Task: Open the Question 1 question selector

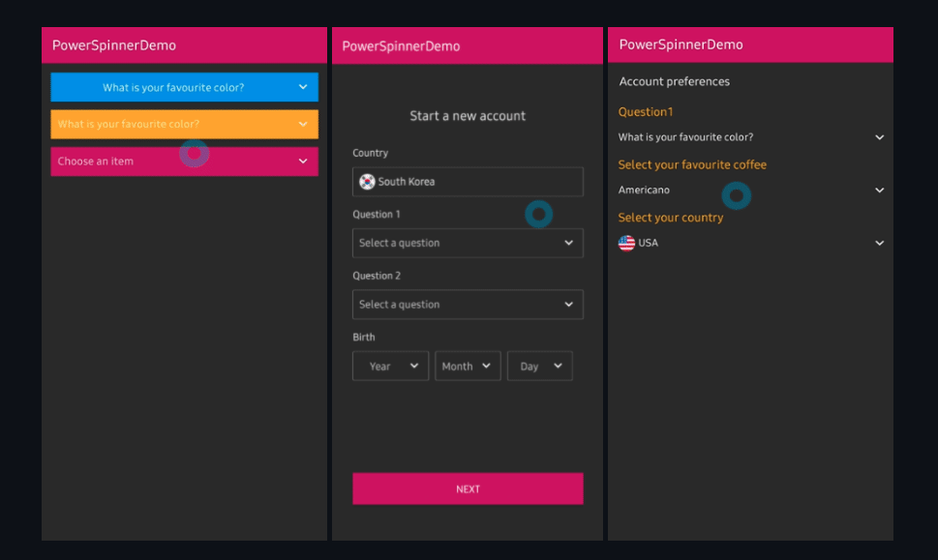Action: click(468, 243)
